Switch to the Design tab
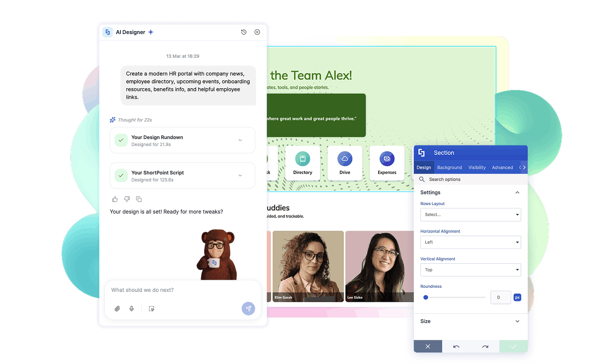The width and height of the screenshot is (615, 364). click(x=424, y=167)
